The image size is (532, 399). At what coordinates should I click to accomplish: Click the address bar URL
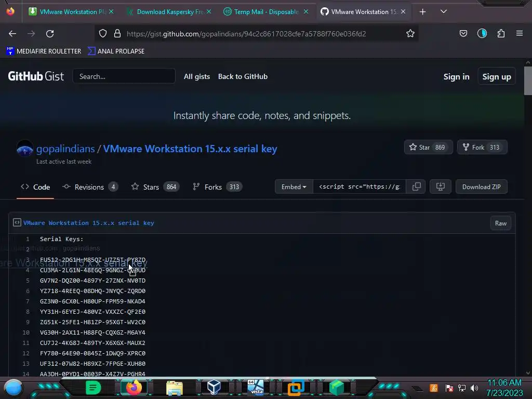[x=246, y=34]
